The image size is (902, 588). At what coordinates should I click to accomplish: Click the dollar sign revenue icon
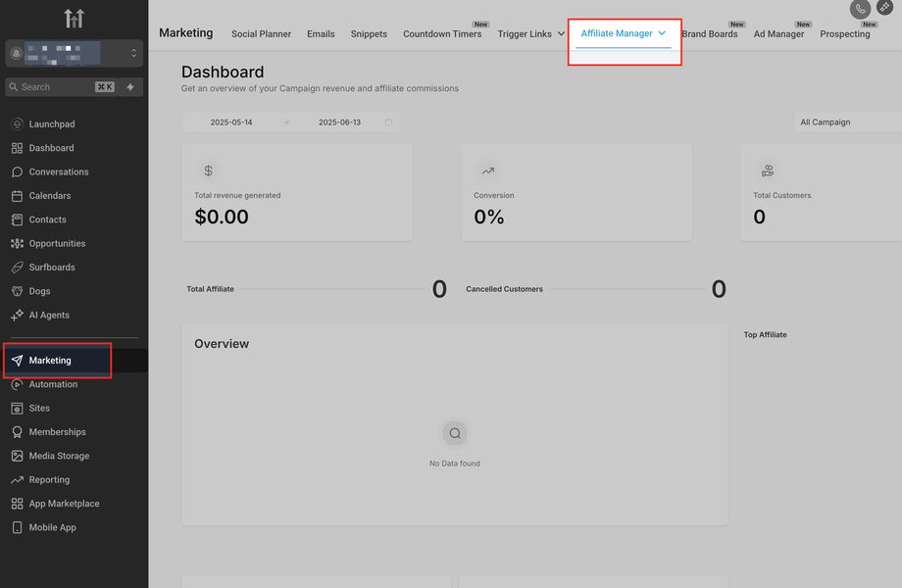[208, 171]
